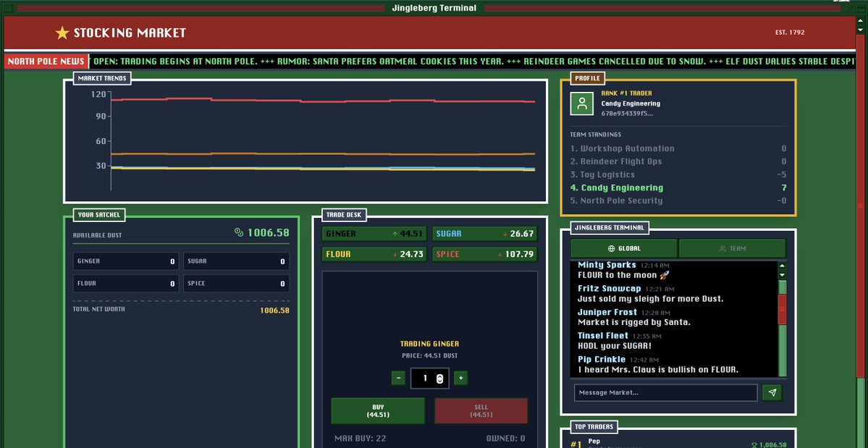Click the down arrow on the SUGAR ticker
This screenshot has width=868, height=448.
[505, 234]
